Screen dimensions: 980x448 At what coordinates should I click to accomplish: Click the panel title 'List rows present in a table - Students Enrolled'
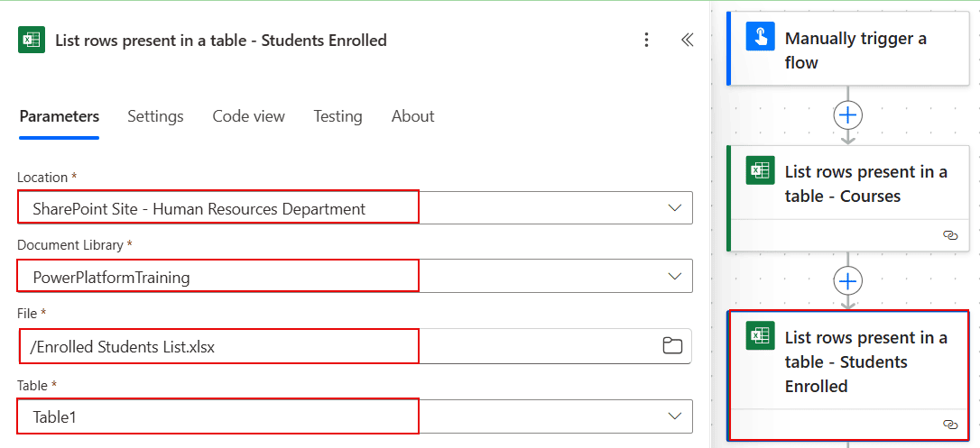pos(221,41)
